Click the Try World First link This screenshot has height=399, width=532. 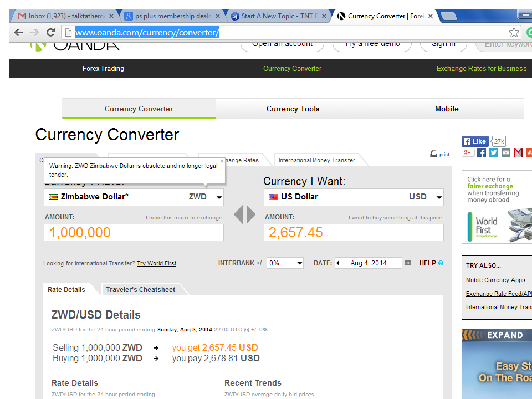pyautogui.click(x=156, y=263)
